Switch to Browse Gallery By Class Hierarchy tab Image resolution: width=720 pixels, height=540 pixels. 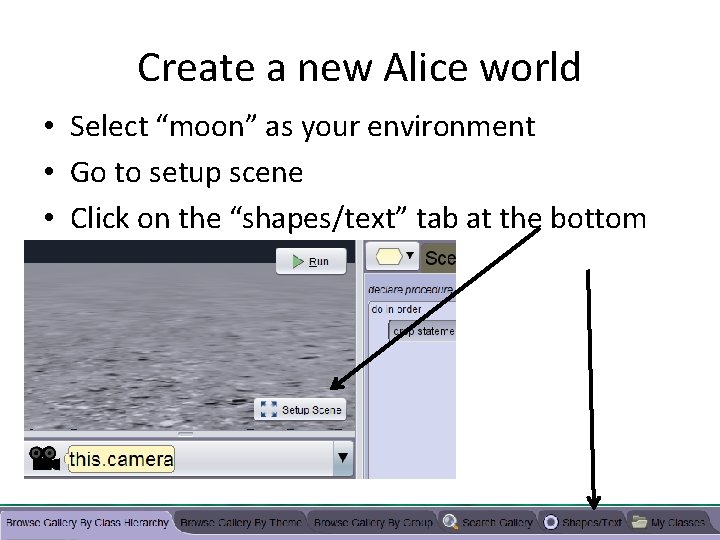87,523
